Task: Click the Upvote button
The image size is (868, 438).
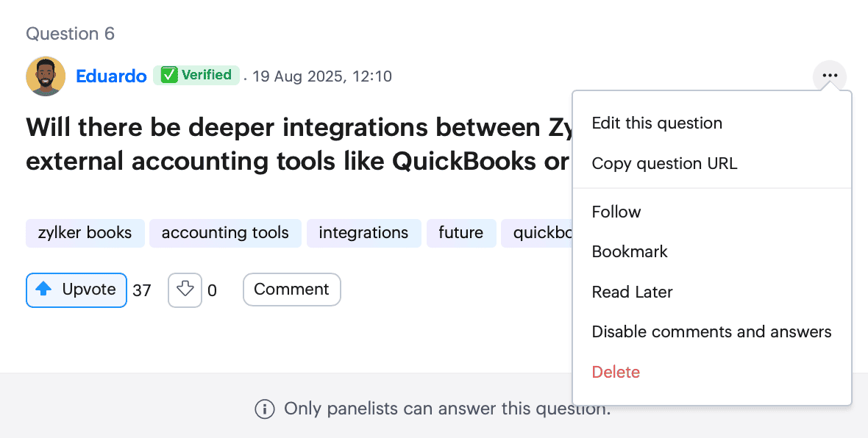Action: tap(77, 290)
